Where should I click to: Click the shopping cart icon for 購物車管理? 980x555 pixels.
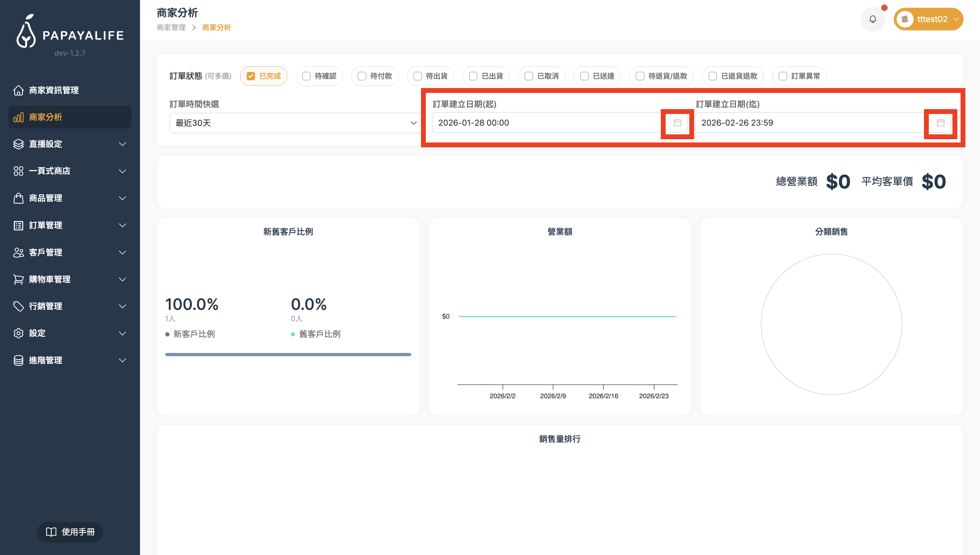(18, 279)
